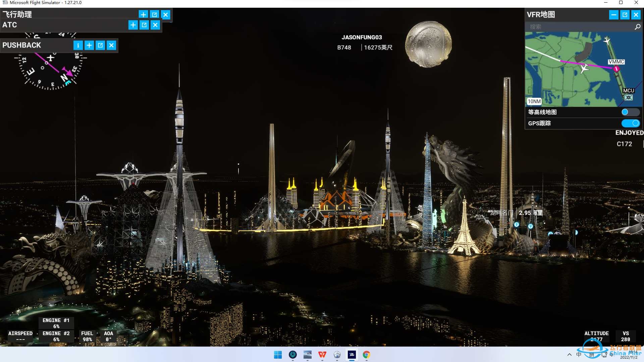
Task: Toggle 等高线地图 switch
Action: 630,112
